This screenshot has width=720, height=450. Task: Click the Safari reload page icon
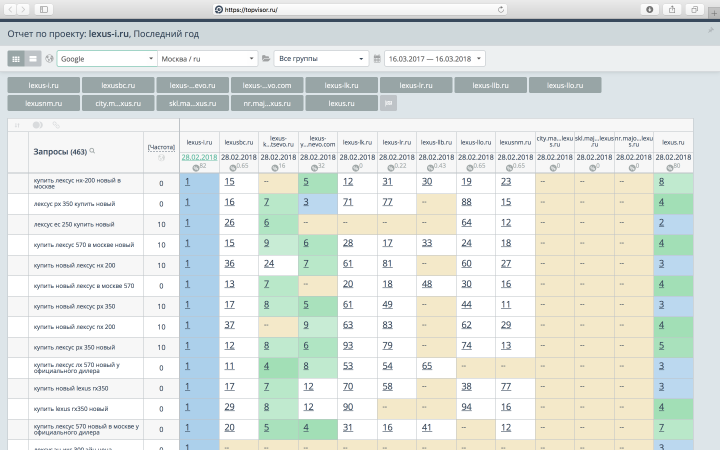(501, 9)
